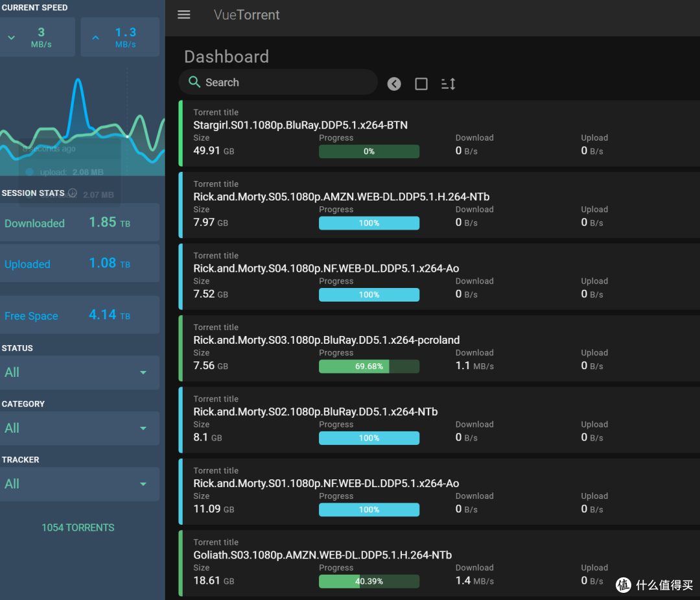The width and height of the screenshot is (700, 600).
Task: Open the sort torrents options icon
Action: 448,84
